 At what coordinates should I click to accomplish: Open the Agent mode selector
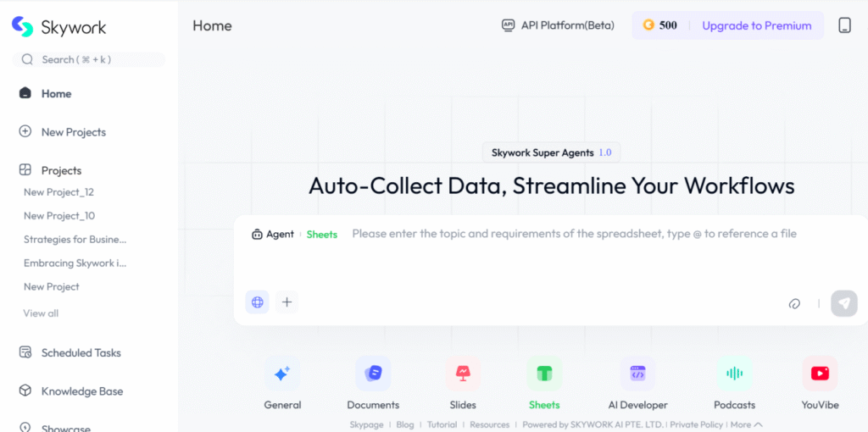pos(273,234)
